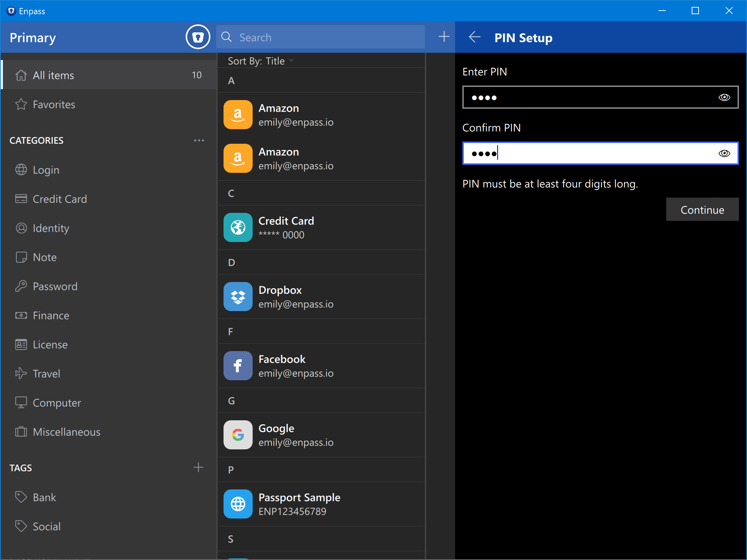Add a new tag
This screenshot has height=560, width=747.
(198, 467)
